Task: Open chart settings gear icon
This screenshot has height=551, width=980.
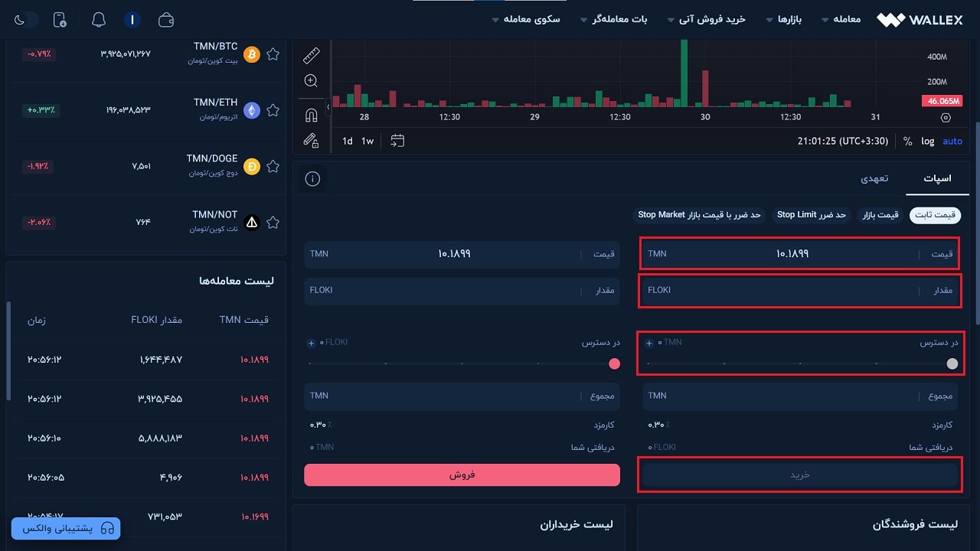Action: pos(946,117)
